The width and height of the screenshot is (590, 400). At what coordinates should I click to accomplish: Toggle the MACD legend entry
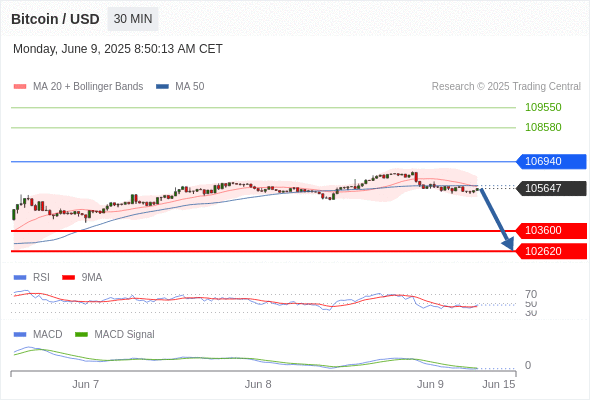[x=38, y=334]
